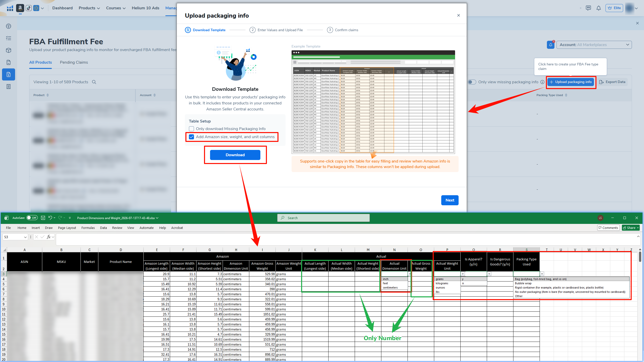Open the Excel File menu
Viewport: 644px width, 362px height.
pos(8,228)
